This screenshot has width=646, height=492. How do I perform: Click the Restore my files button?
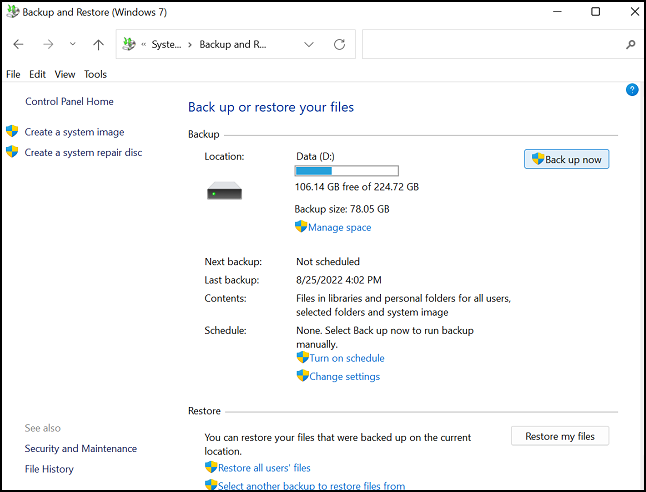point(560,436)
